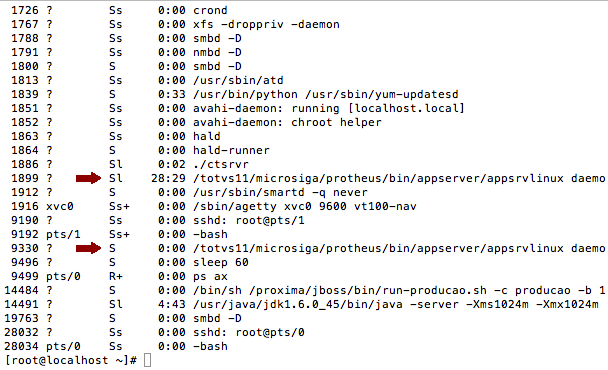
Task: Click the jdk1.6.0_45 java -server line
Action: (x=301, y=304)
